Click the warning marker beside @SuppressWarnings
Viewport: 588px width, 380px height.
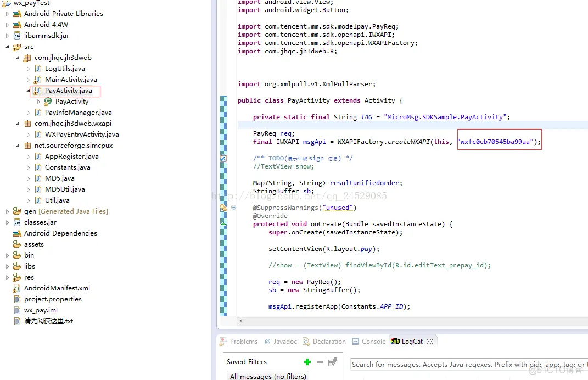223,208
